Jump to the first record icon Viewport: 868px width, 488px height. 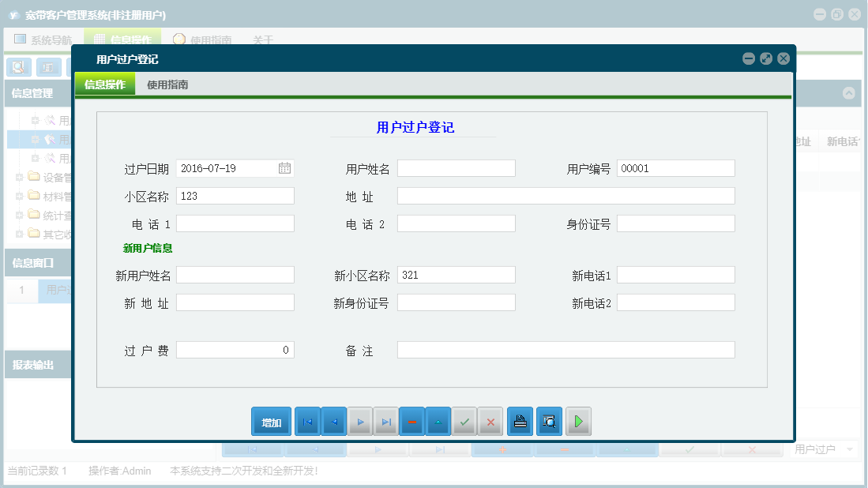(x=307, y=421)
